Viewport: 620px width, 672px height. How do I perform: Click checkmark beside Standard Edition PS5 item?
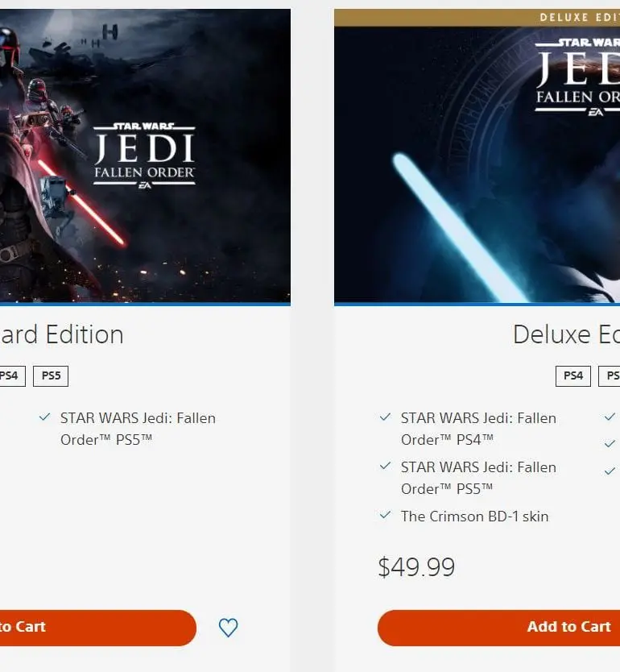point(44,417)
